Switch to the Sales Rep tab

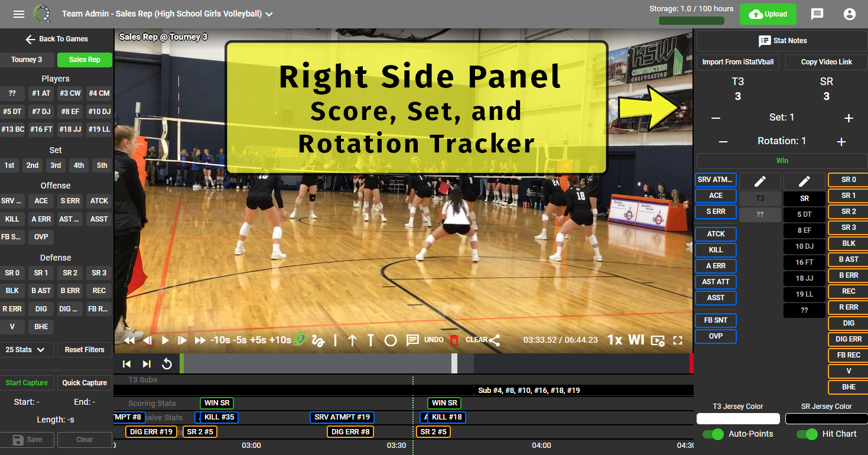point(84,60)
